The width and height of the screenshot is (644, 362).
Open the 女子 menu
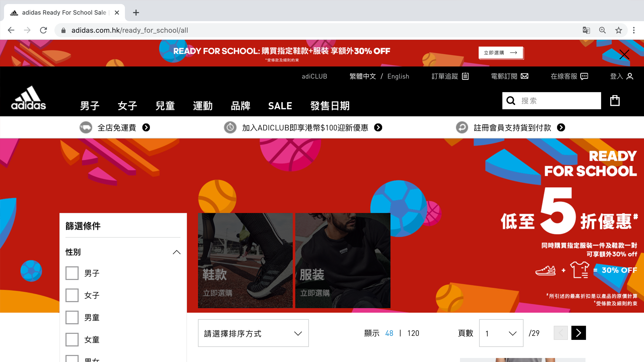tap(127, 106)
